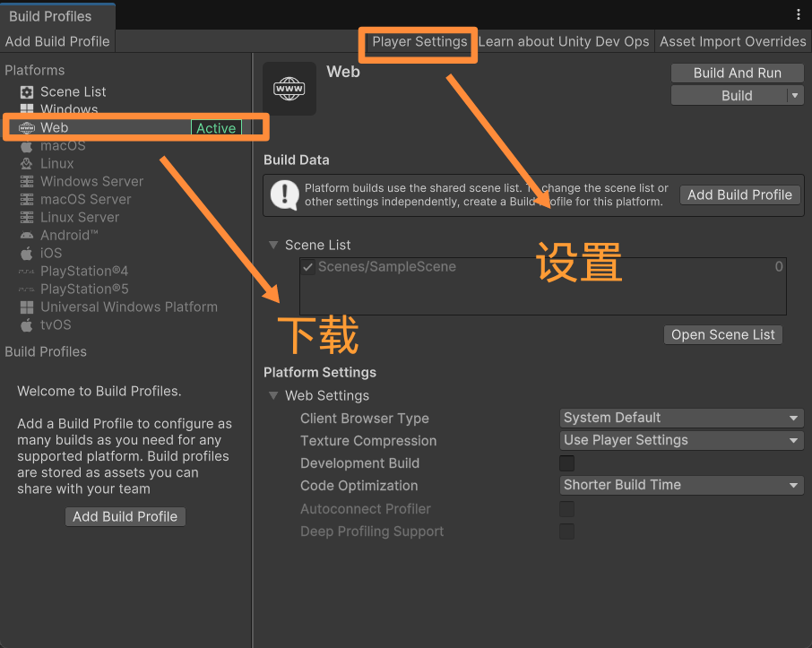This screenshot has width=812, height=648.
Task: Open Asset Import Overrides
Action: coord(733,41)
